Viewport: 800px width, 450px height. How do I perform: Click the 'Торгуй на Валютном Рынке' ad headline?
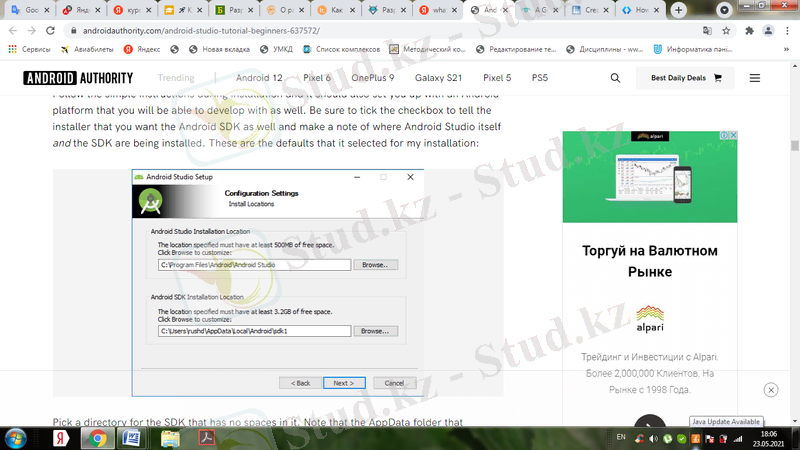(x=649, y=261)
